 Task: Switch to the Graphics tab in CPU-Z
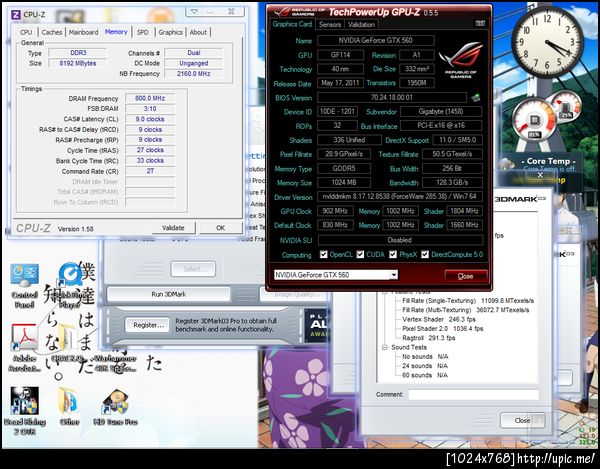click(x=170, y=32)
